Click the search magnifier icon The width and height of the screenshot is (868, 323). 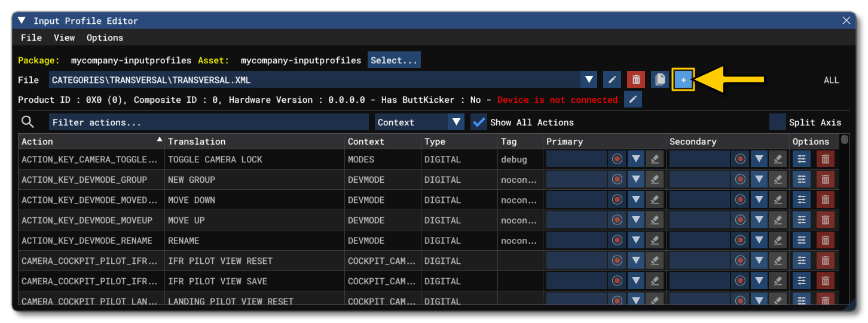[x=27, y=122]
